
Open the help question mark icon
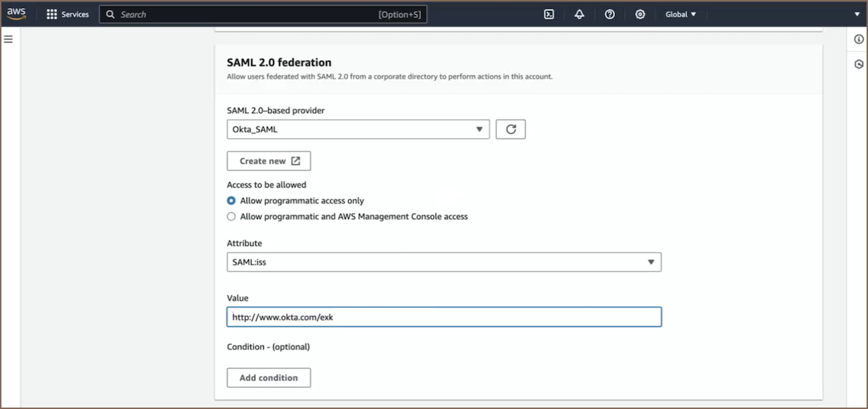609,14
